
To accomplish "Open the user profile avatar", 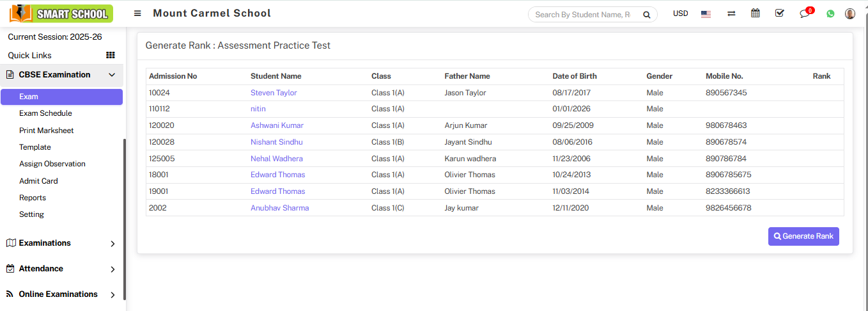I will [x=850, y=13].
